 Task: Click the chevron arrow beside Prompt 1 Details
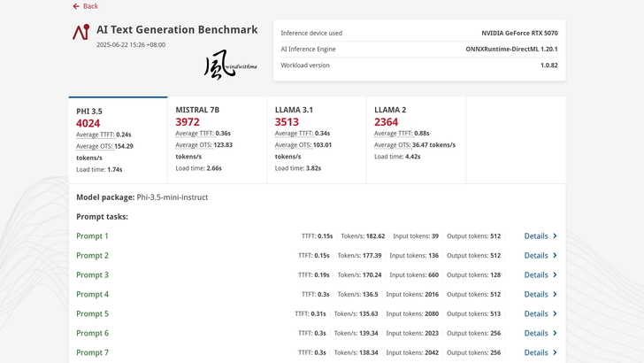[x=555, y=236]
